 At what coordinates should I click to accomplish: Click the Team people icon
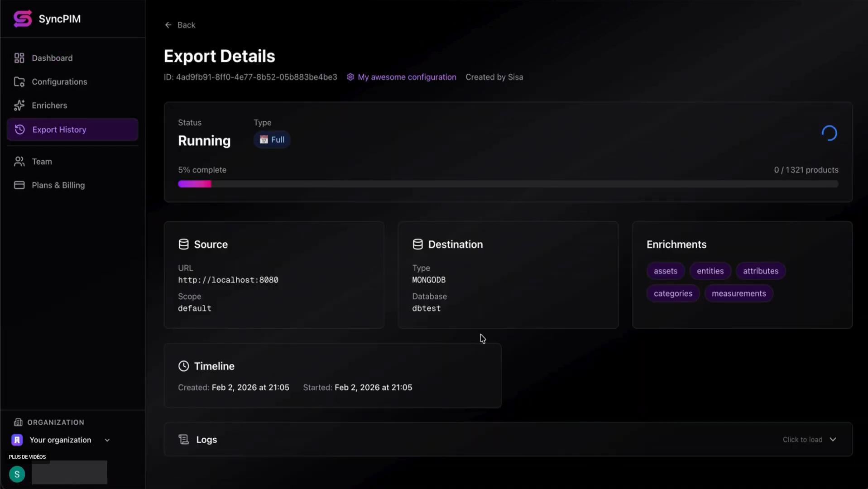point(19,162)
